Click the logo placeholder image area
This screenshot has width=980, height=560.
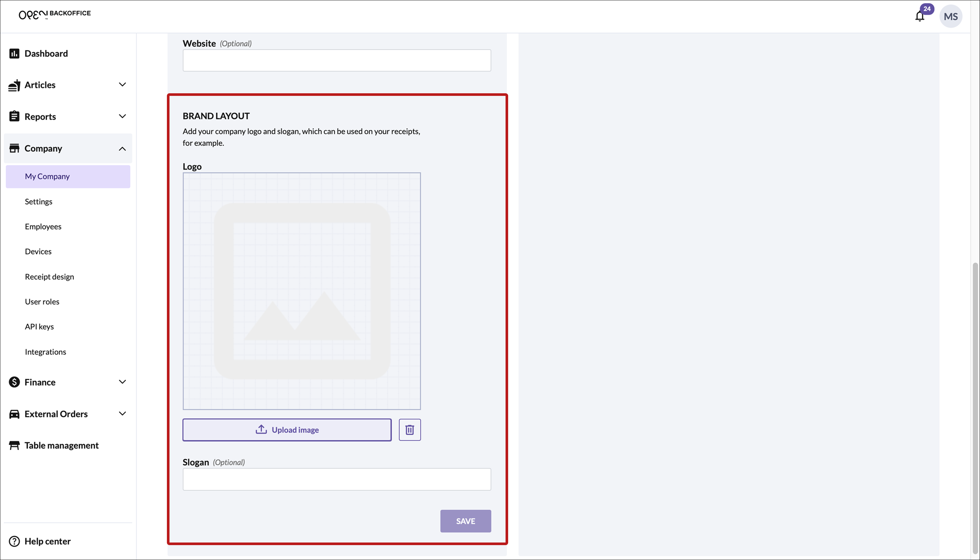tap(302, 291)
